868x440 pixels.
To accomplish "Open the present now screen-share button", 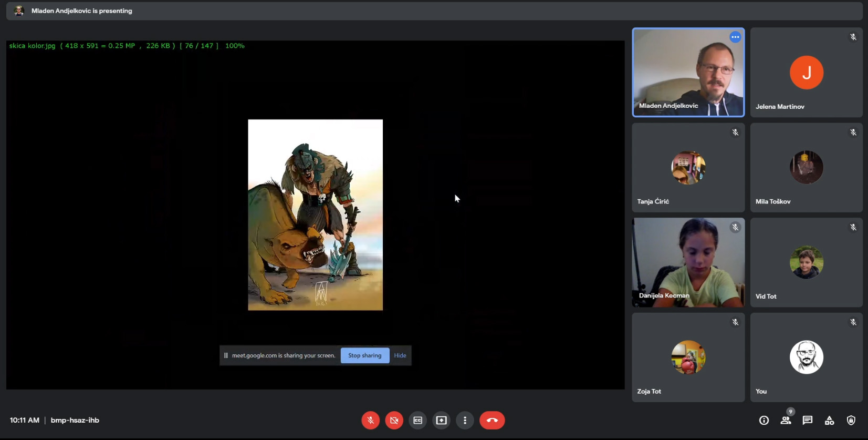I will tap(441, 420).
